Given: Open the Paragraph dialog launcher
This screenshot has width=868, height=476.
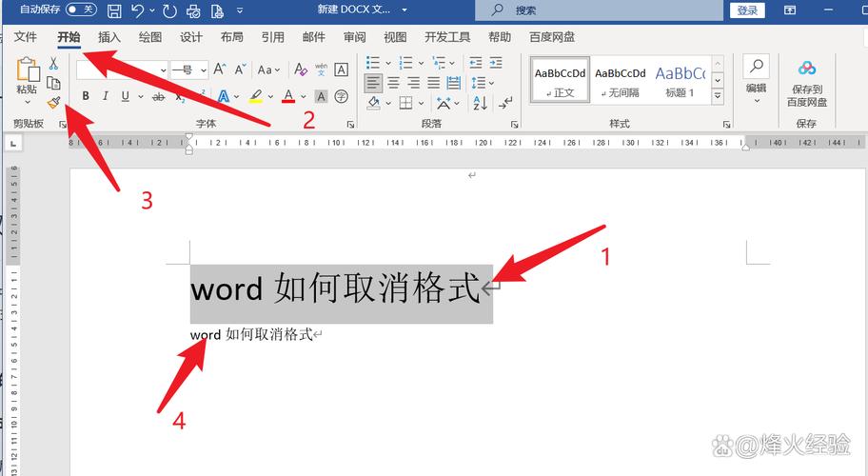Looking at the screenshot, I should click(514, 125).
